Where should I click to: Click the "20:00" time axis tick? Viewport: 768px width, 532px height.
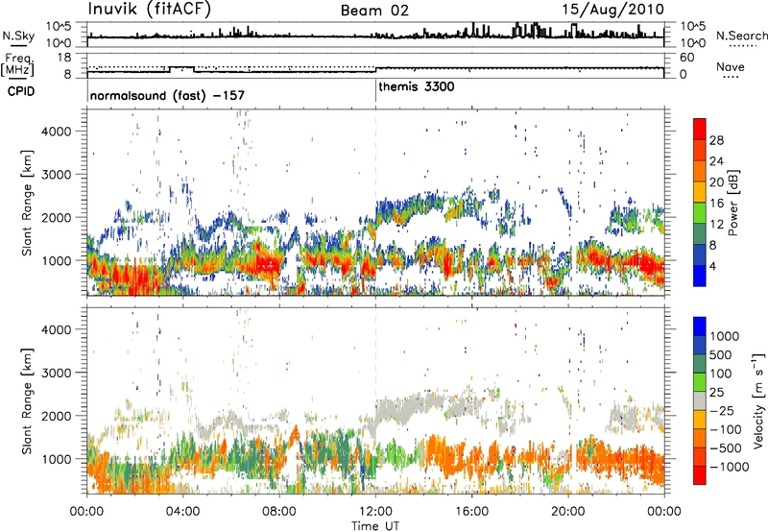(567, 512)
